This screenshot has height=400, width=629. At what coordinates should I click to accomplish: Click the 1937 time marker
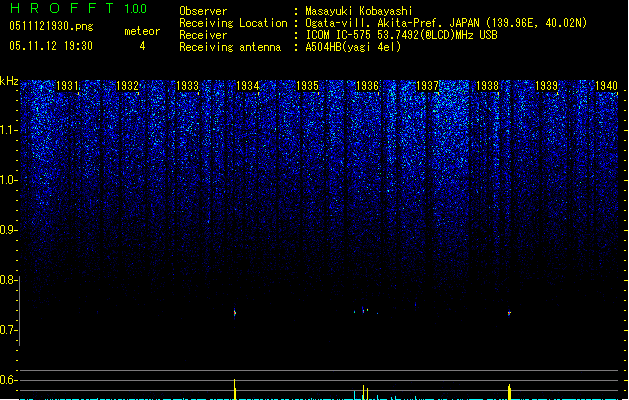coord(428,86)
